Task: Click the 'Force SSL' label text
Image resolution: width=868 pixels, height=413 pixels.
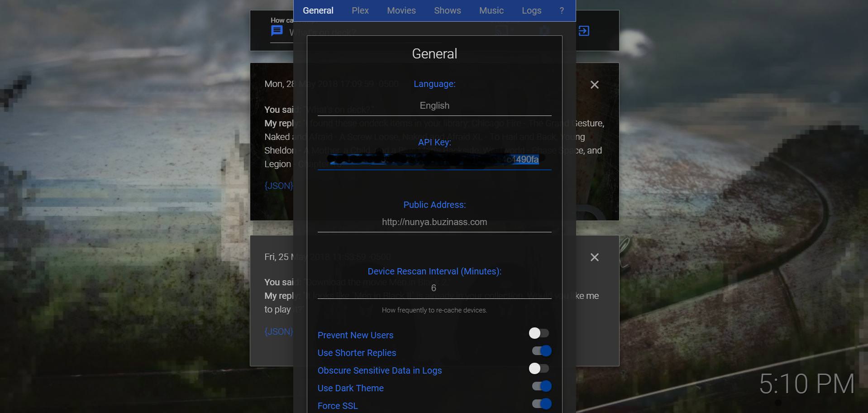Action: coord(338,406)
